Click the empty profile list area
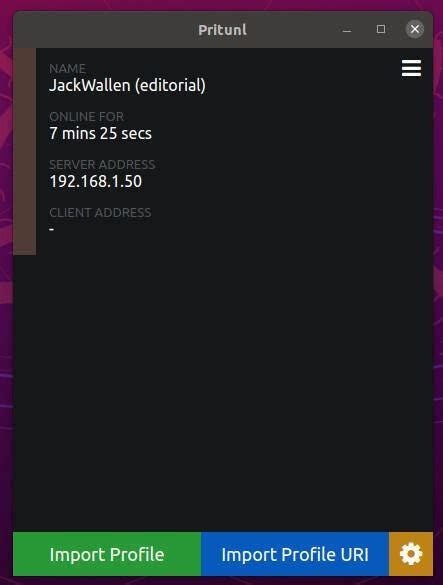Screen dimensions: 443x585 tap(223, 392)
